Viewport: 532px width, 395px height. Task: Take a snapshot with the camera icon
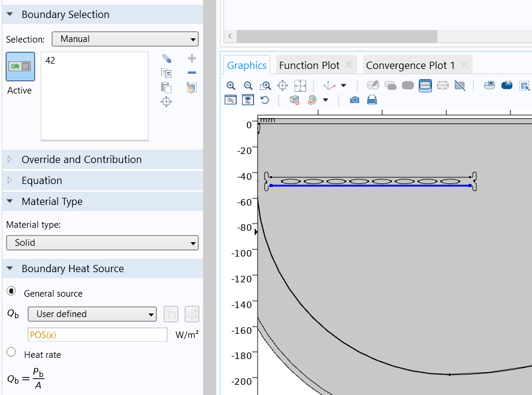pyautogui.click(x=354, y=100)
